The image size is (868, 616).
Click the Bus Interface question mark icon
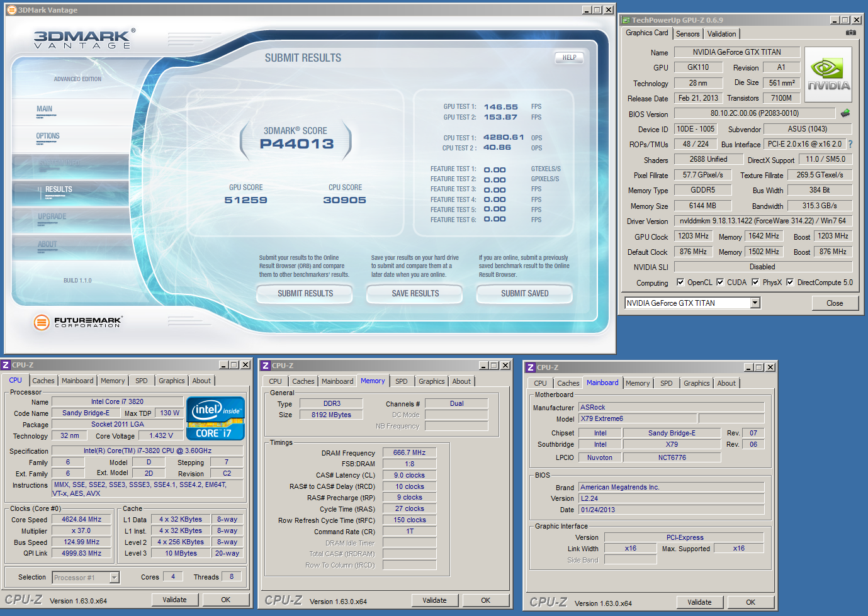850,144
